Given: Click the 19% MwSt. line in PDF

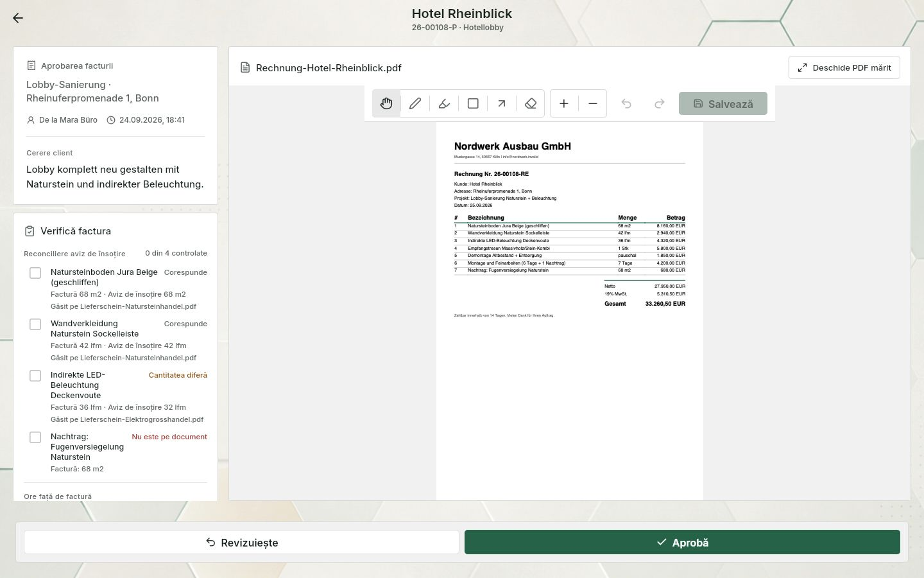Looking at the screenshot, I should (645, 294).
